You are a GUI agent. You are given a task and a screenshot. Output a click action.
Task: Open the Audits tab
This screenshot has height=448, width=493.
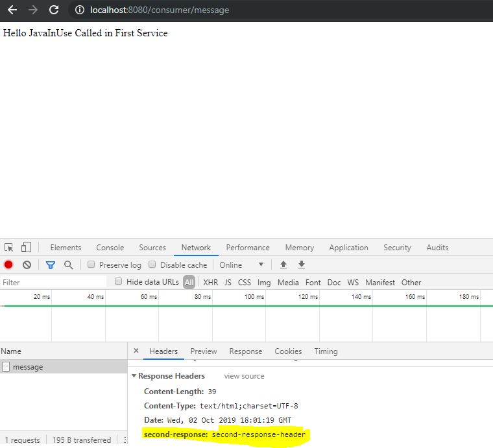(x=437, y=248)
